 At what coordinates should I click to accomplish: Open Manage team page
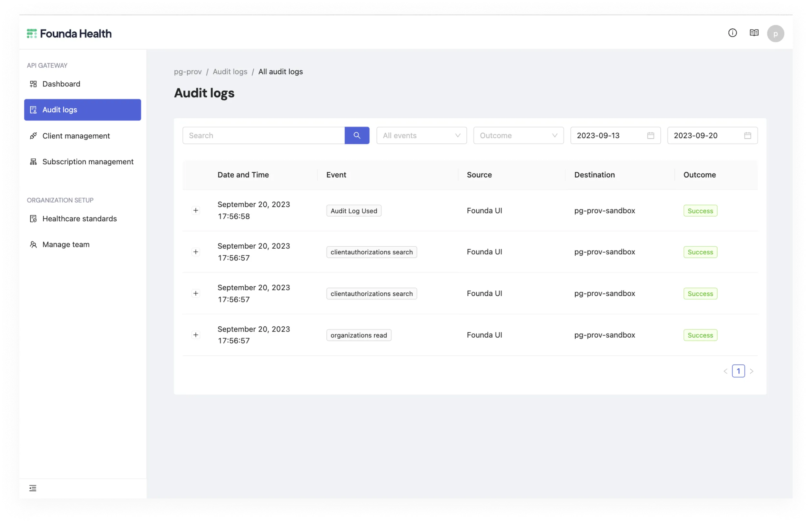click(83, 244)
